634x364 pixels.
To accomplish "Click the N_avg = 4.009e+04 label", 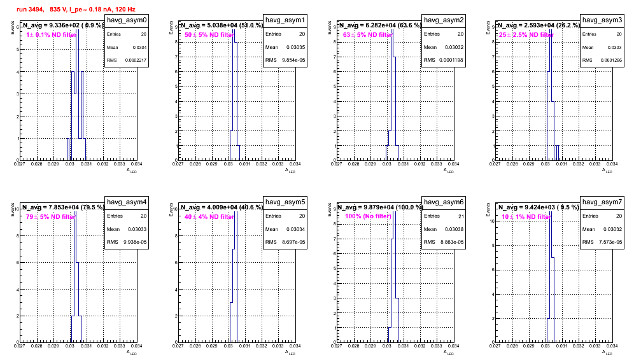I will coord(222,207).
